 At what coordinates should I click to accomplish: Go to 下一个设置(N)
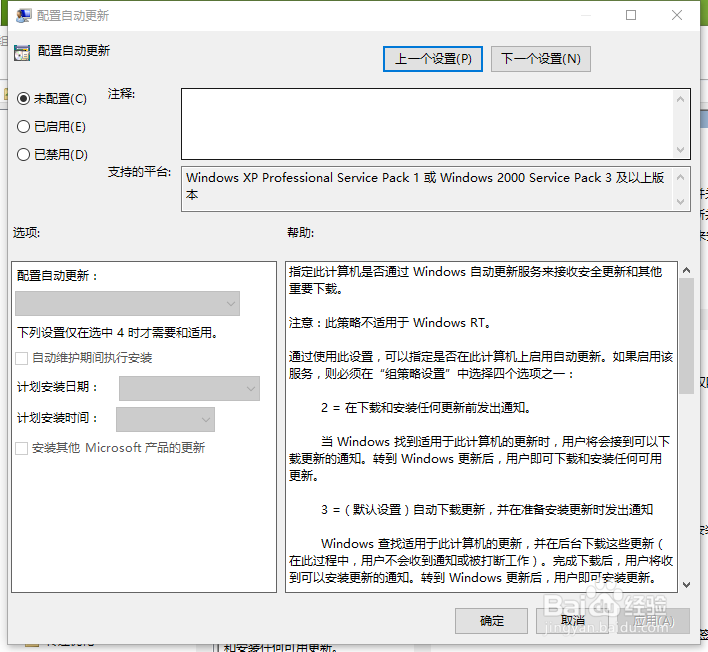point(540,59)
